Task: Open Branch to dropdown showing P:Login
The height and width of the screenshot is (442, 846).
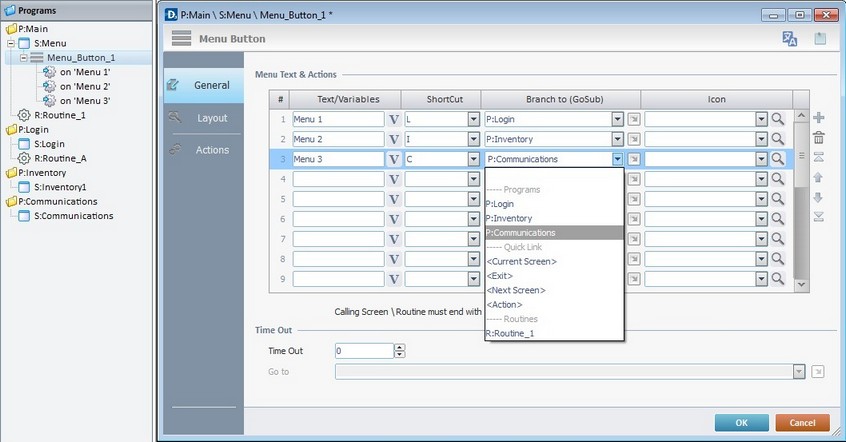Action: pyautogui.click(x=618, y=119)
